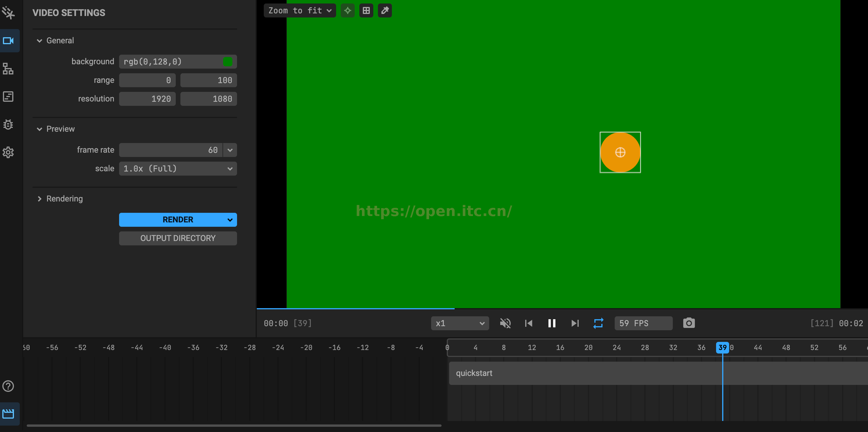This screenshot has height=432, width=868.
Task: Open the scale 1.0x (Full) dropdown
Action: point(178,169)
